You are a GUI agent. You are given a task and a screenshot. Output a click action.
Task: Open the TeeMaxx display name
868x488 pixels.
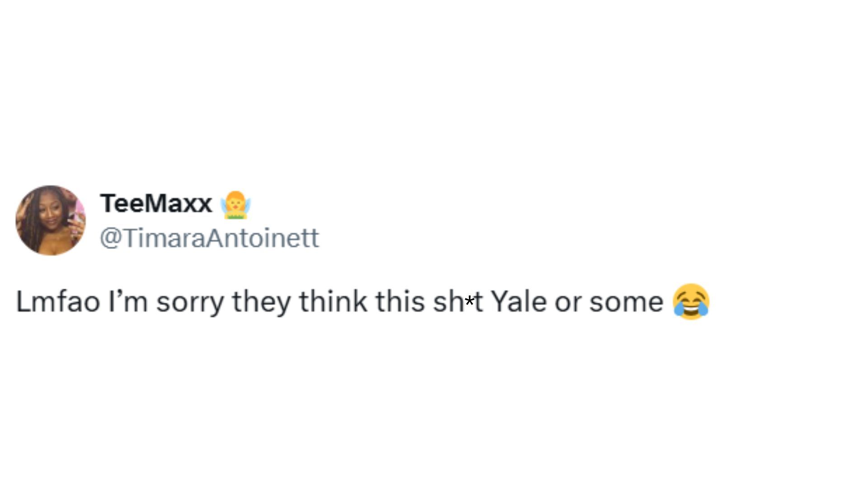156,203
